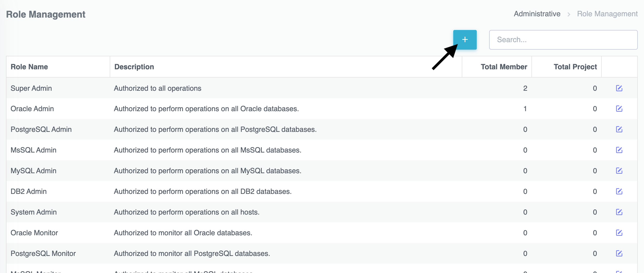This screenshot has height=273, width=644.
Task: Open edit icon for Oracle Admin
Action: coord(619,109)
